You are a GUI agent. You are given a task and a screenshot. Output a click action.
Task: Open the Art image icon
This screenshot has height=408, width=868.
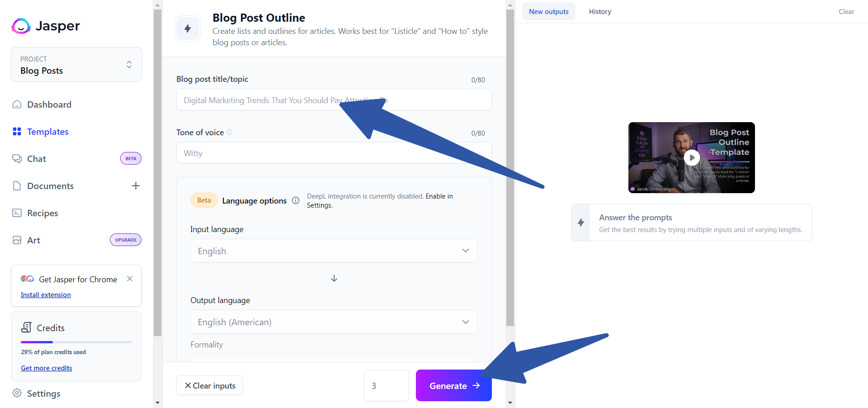coord(17,240)
